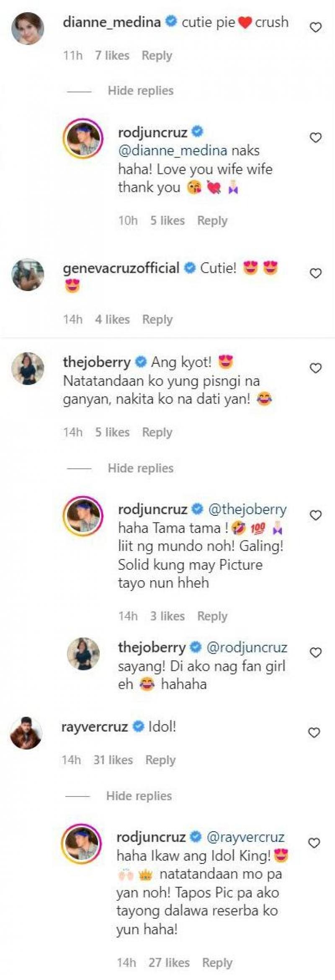Click dianne_medina's verified badge
The height and width of the screenshot is (980, 335).
pos(171,23)
